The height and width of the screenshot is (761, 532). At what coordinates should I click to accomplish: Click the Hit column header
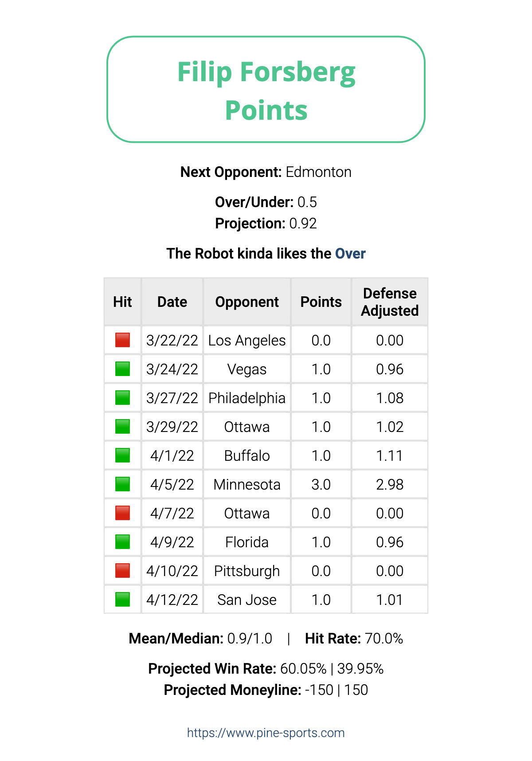[122, 302]
